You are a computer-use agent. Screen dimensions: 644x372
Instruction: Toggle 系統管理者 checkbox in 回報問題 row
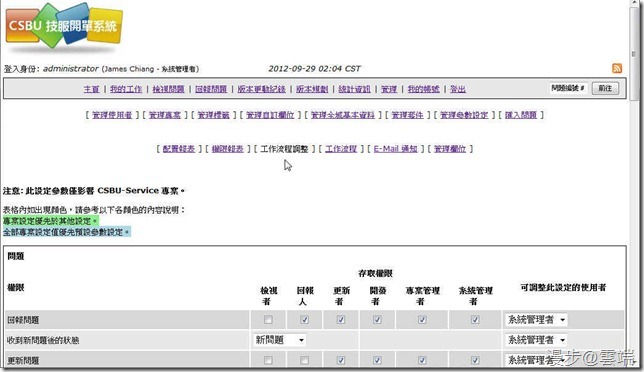475,319
